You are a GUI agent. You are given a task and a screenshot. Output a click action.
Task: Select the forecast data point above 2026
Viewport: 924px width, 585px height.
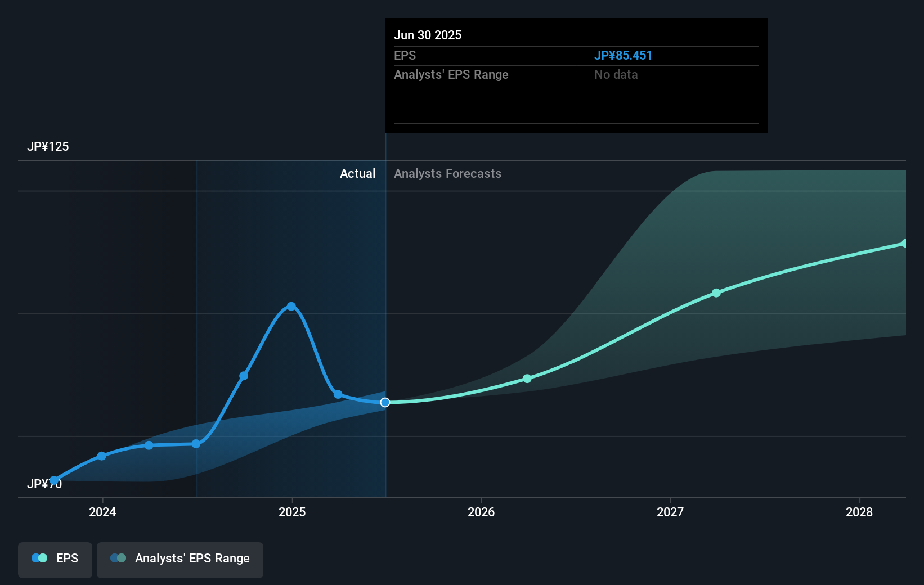pos(527,379)
